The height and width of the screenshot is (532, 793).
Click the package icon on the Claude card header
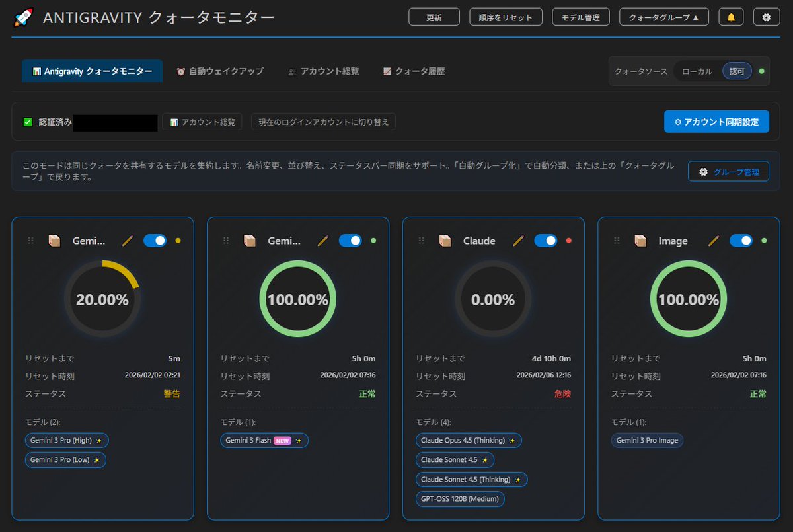pos(445,240)
